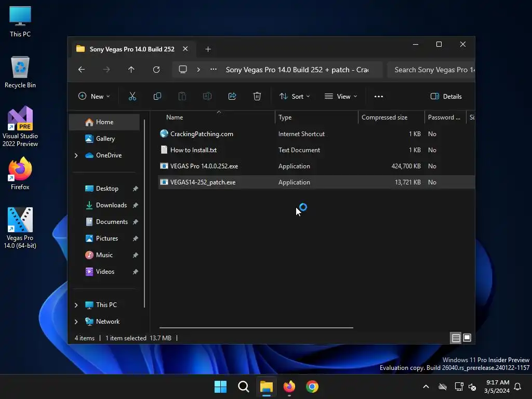The image size is (532, 399).
Task: Select Visual Studio 2022 Preview desktop icon
Action: click(20, 126)
